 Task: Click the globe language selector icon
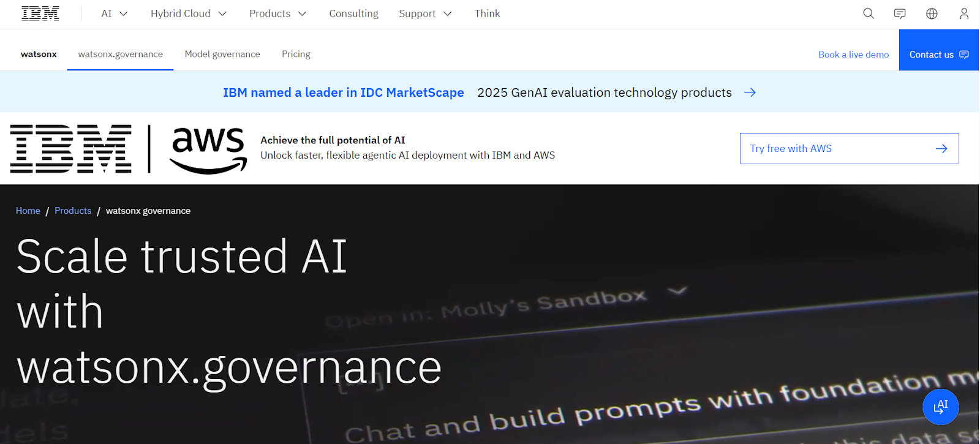(x=932, y=13)
